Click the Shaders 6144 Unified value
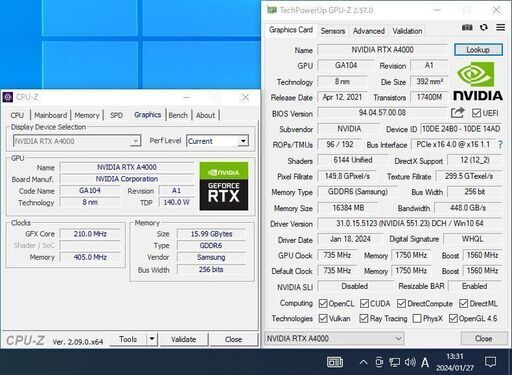The width and height of the screenshot is (512, 375). (353, 160)
